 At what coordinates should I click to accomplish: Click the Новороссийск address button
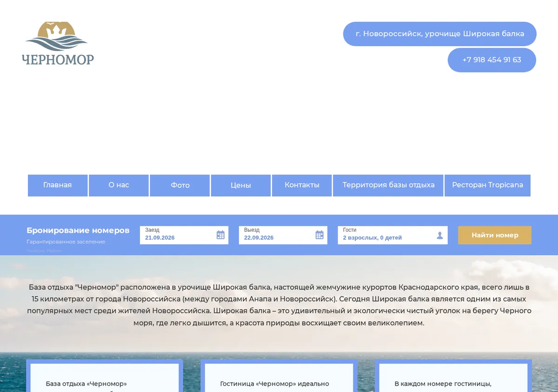click(440, 34)
